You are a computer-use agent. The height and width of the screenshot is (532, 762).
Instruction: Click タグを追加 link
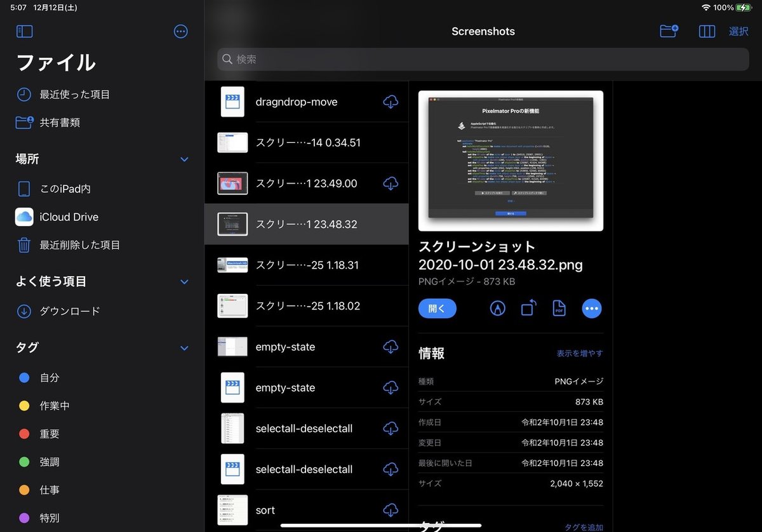[x=584, y=527]
